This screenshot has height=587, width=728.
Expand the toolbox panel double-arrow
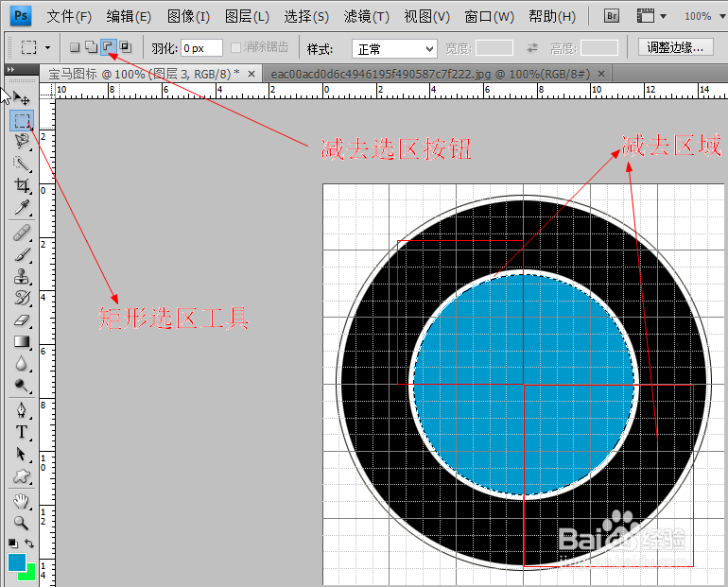tap(10, 70)
